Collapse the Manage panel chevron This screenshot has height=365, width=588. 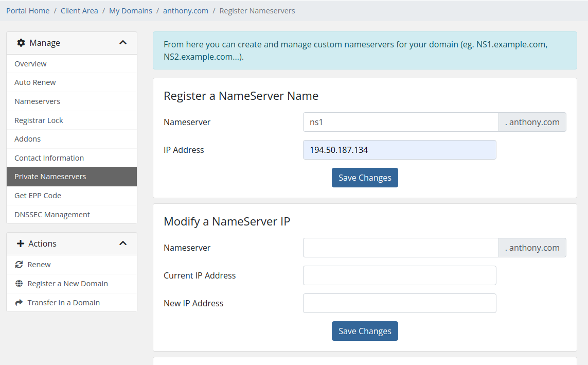tap(122, 43)
